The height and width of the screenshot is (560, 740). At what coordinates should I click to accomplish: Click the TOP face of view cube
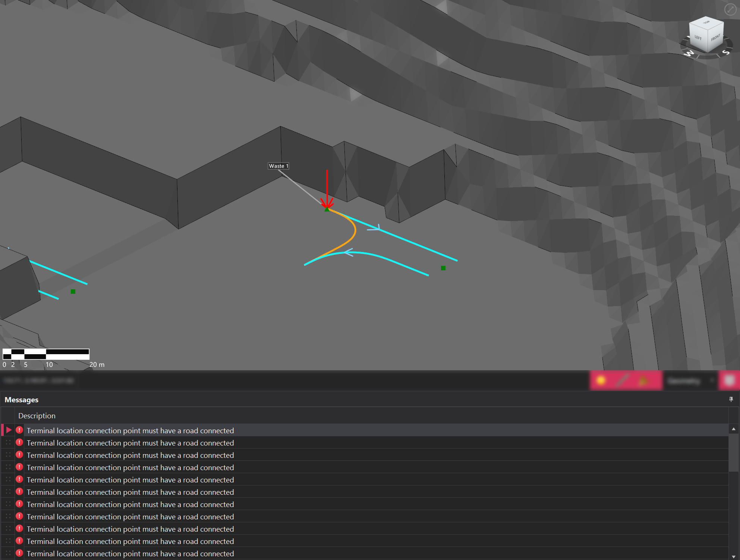click(706, 23)
